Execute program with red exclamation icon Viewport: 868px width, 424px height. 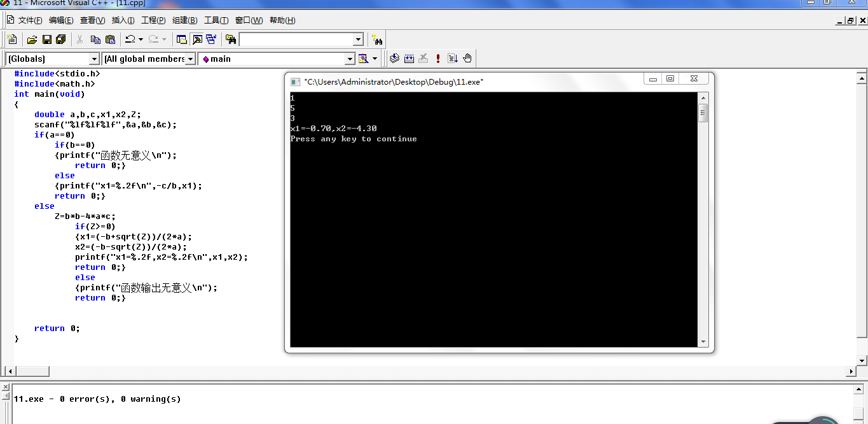pyautogui.click(x=438, y=59)
